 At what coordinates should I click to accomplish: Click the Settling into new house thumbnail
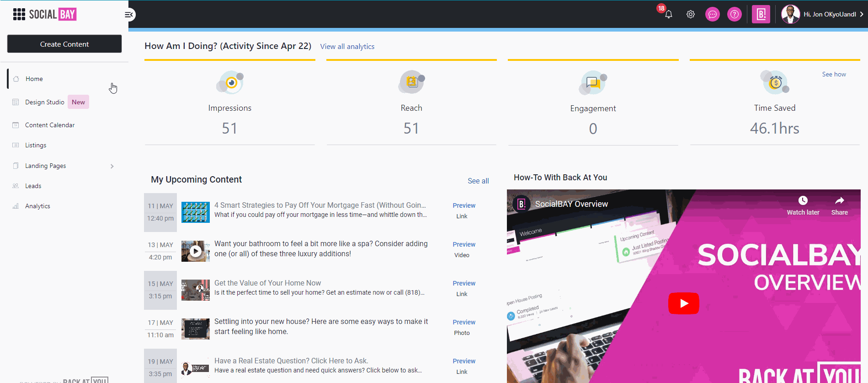point(196,329)
